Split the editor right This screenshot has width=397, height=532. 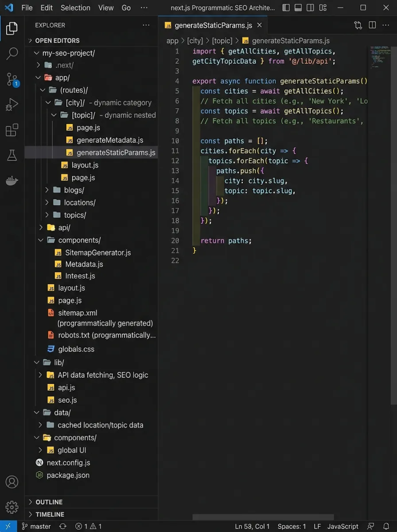pyautogui.click(x=372, y=25)
